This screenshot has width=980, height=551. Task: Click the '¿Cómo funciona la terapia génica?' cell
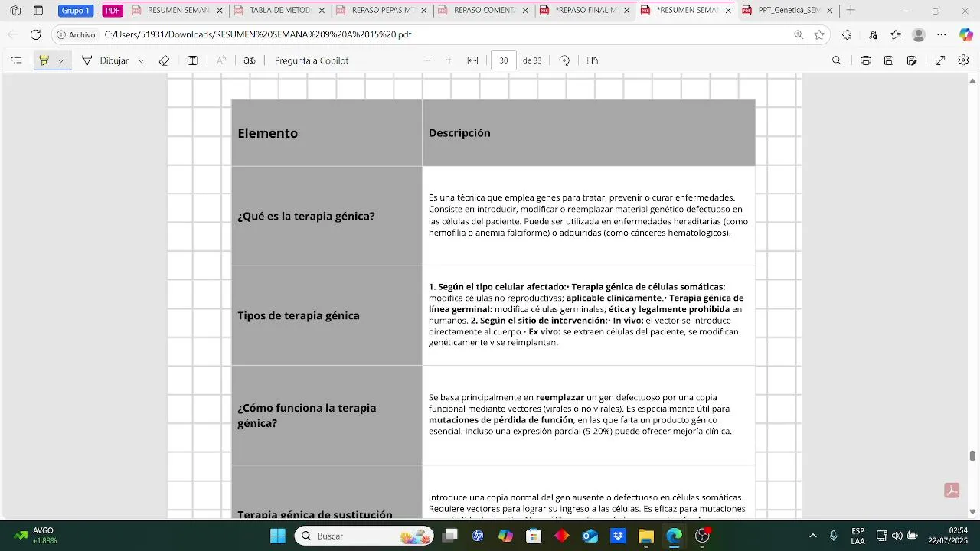click(327, 416)
